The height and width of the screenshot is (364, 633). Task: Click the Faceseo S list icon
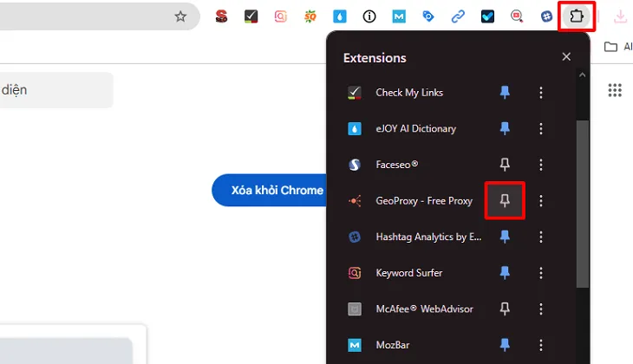click(x=355, y=165)
